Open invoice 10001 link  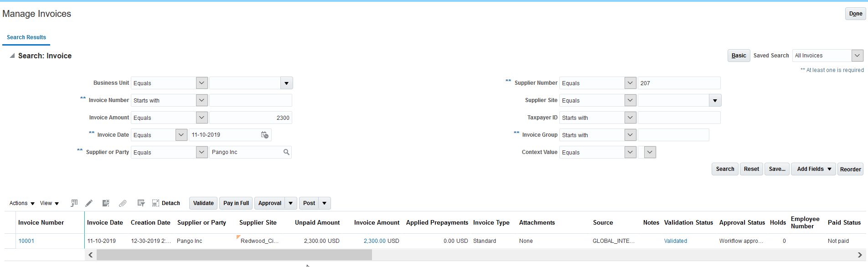[26, 241]
